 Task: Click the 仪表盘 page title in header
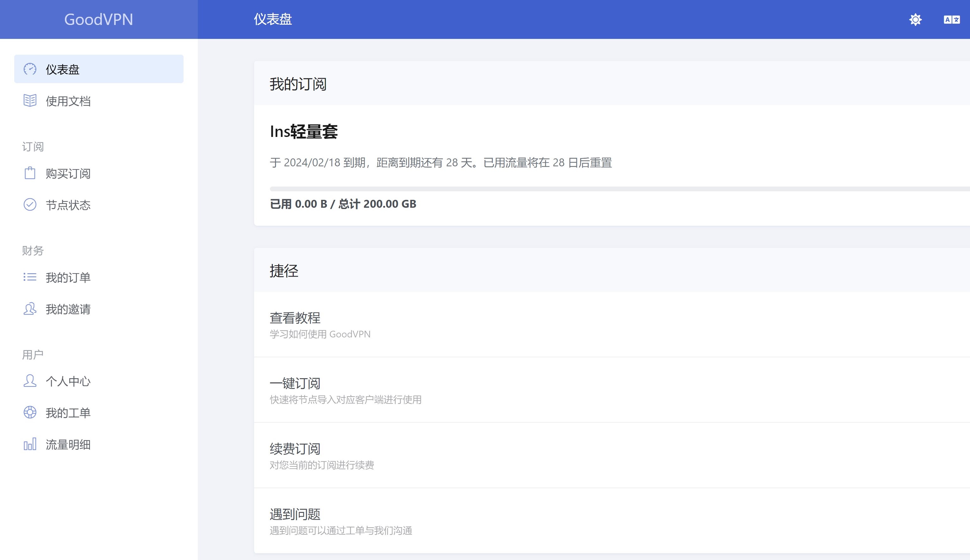(x=272, y=19)
